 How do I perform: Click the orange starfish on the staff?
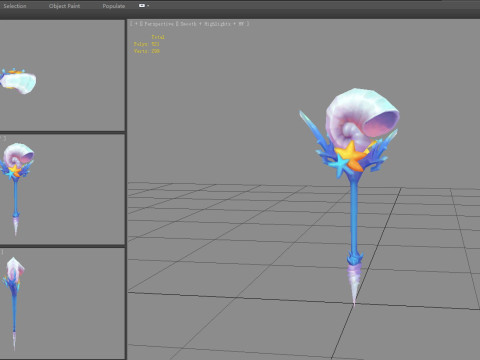pyautogui.click(x=351, y=155)
